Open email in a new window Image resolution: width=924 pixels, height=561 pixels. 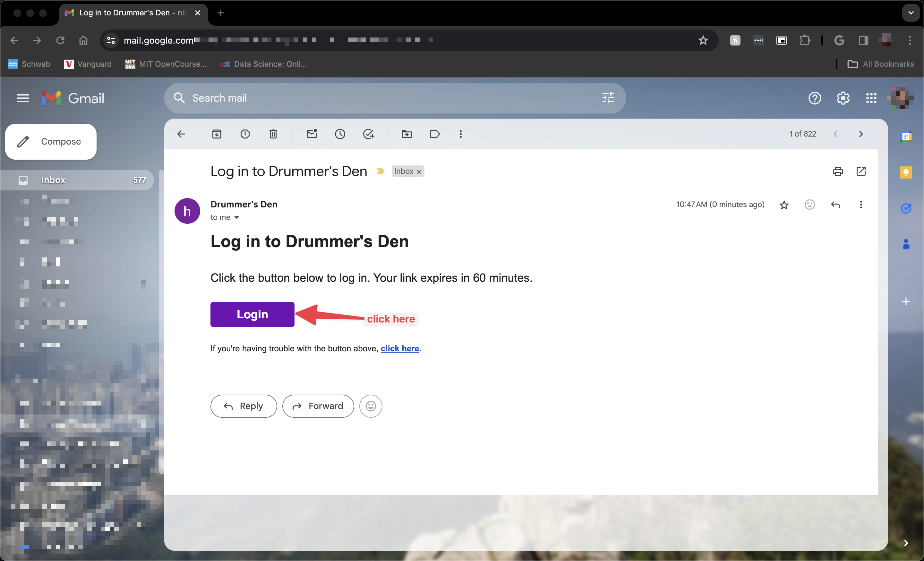click(861, 171)
